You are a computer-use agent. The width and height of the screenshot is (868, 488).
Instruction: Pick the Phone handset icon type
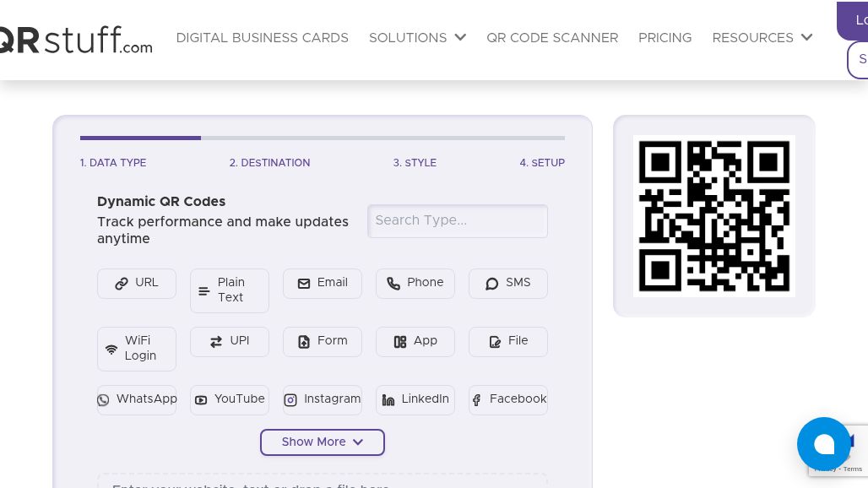393,284
